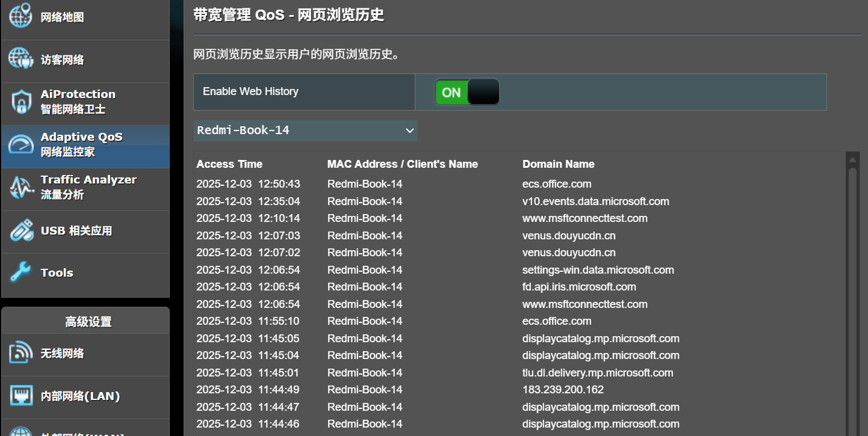The width and height of the screenshot is (868, 436).
Task: Click the Network Map globe icon
Action: point(20,16)
